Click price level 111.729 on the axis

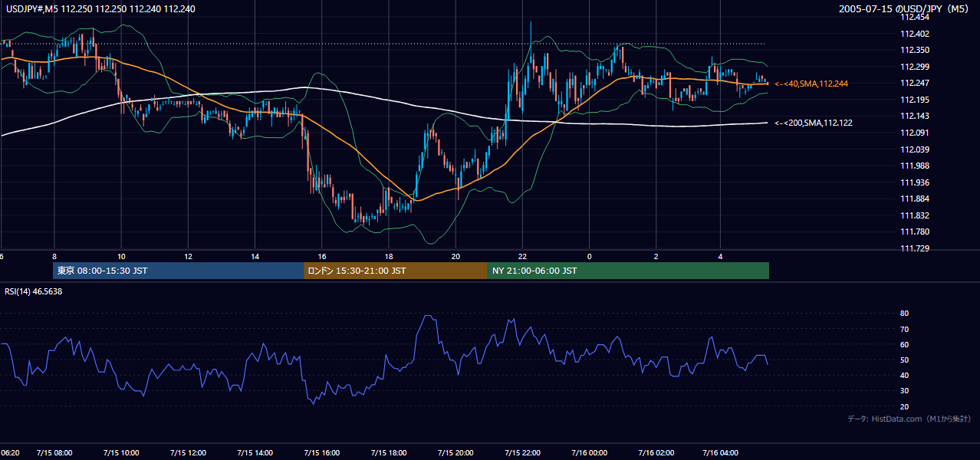pyautogui.click(x=914, y=248)
